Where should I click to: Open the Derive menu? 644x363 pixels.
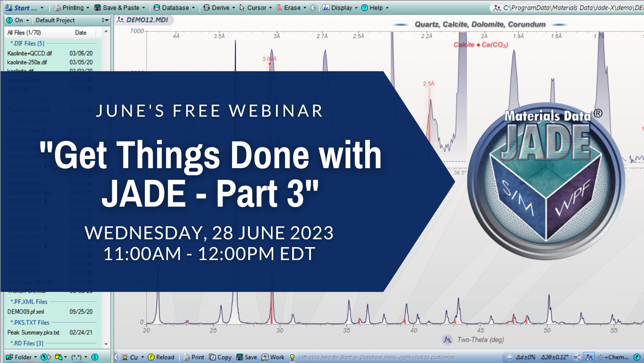click(x=219, y=8)
